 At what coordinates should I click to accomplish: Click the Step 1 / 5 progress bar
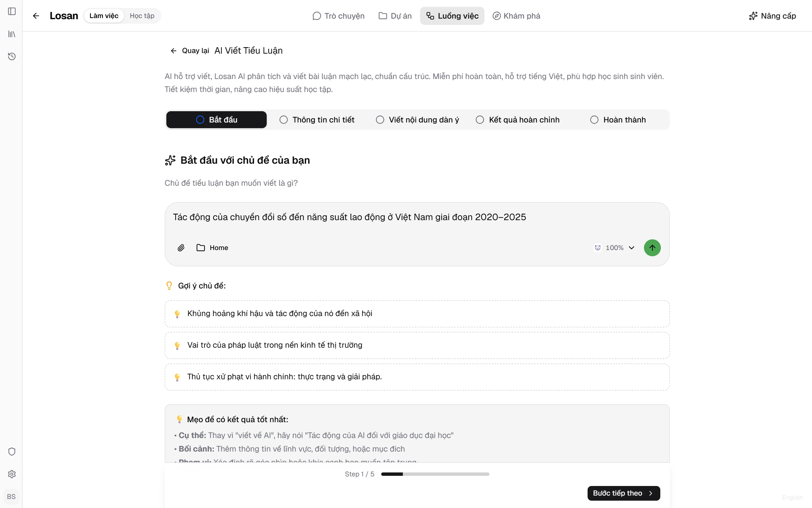(x=435, y=474)
